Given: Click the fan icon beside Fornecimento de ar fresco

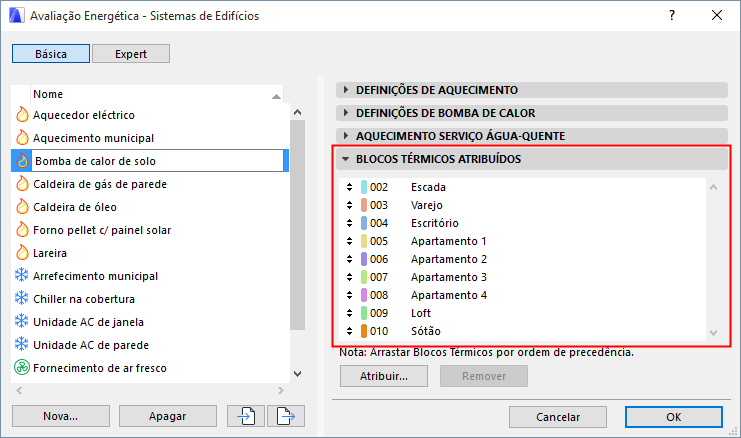Looking at the screenshot, I should point(22,367).
